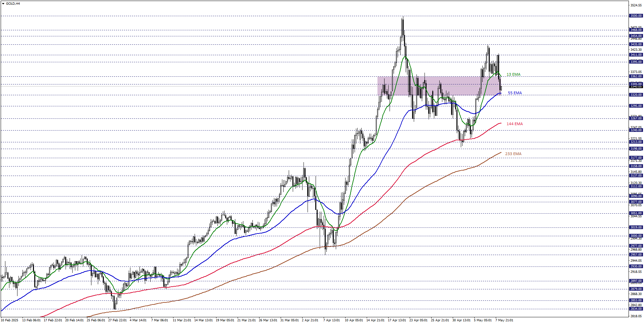
Task: Click the 19 Mar 05:01 time label
Action: tap(225, 320)
